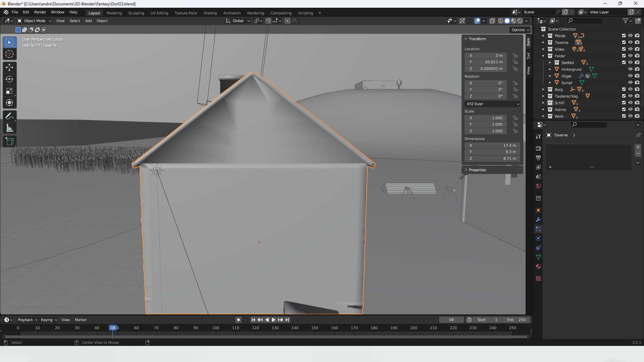
Task: Expand the Properties panel in sidebar
Action: coord(477,170)
